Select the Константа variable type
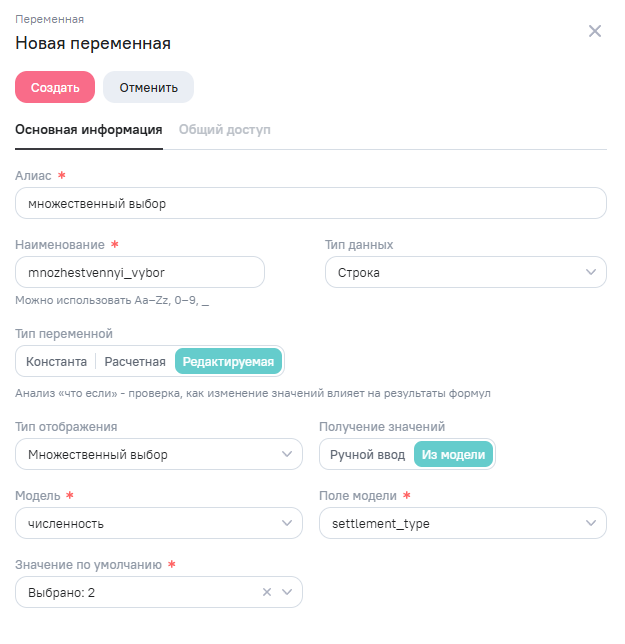Viewport: 625px width, 644px height. coord(56,362)
